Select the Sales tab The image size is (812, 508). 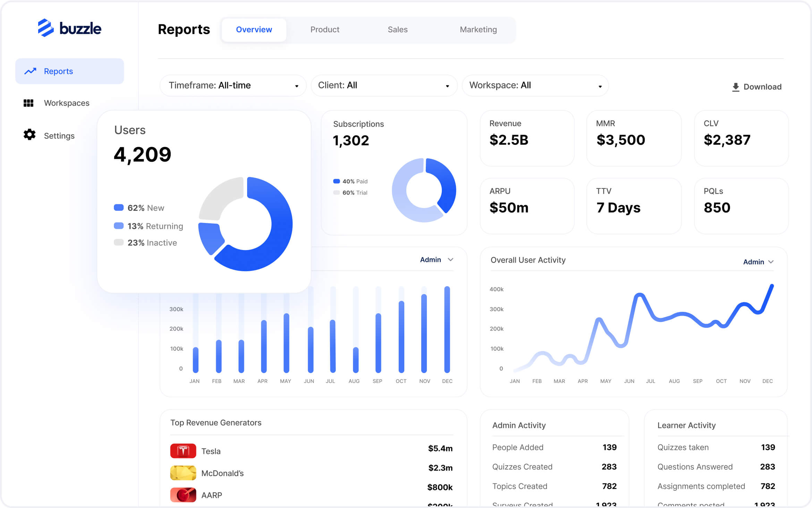coord(397,30)
